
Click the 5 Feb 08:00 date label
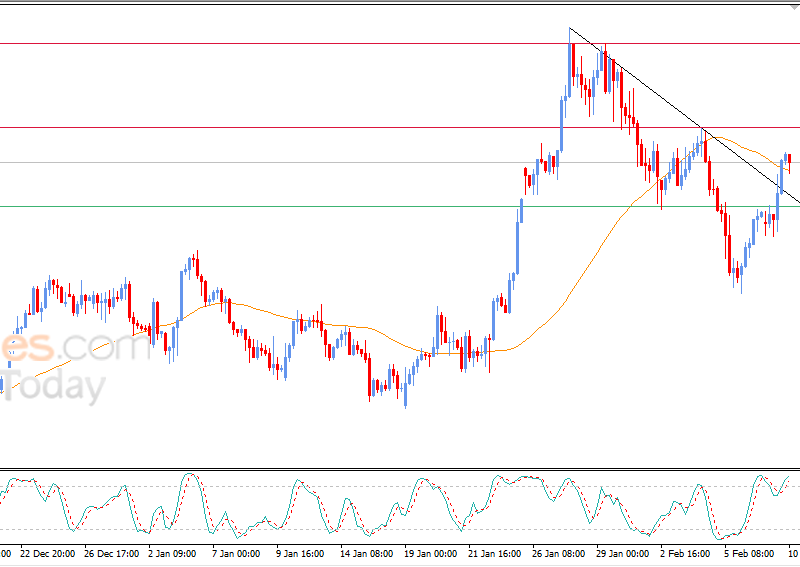pyautogui.click(x=749, y=553)
